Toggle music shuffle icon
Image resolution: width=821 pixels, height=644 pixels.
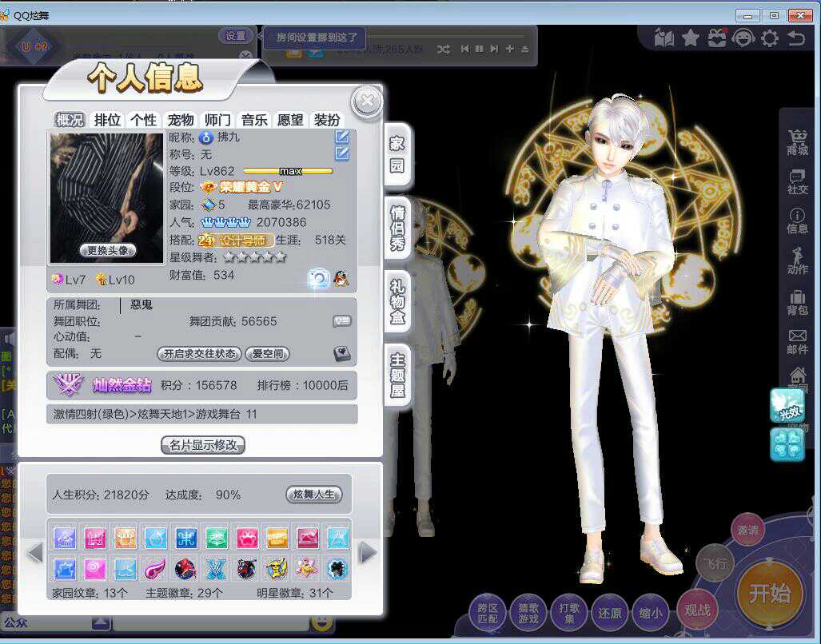444,50
